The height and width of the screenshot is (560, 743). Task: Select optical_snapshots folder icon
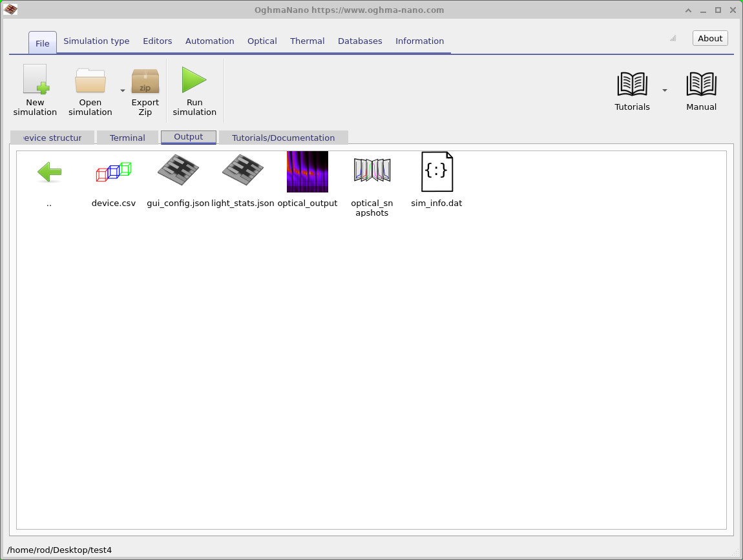(x=372, y=170)
